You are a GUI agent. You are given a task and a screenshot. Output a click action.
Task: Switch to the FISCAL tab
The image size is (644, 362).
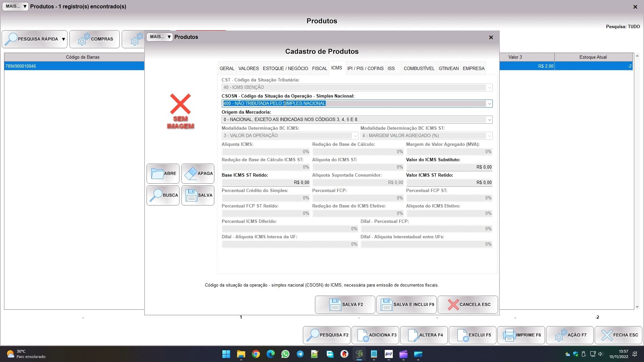319,68
